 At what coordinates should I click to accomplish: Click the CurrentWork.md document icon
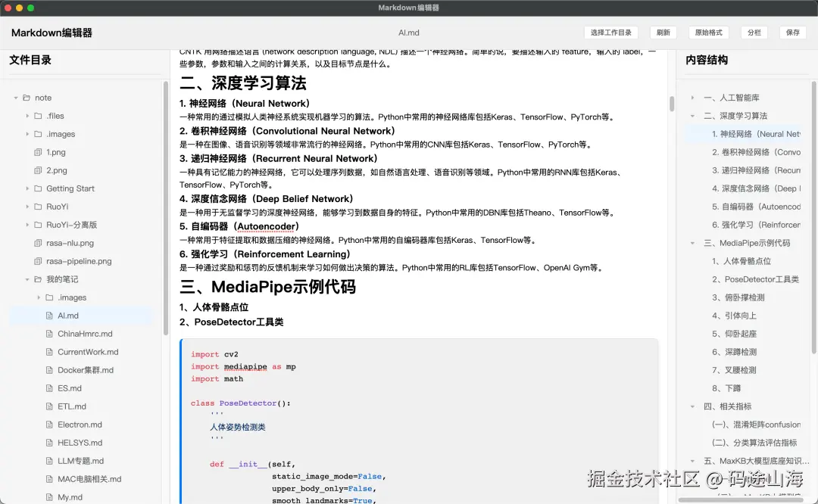click(x=49, y=352)
